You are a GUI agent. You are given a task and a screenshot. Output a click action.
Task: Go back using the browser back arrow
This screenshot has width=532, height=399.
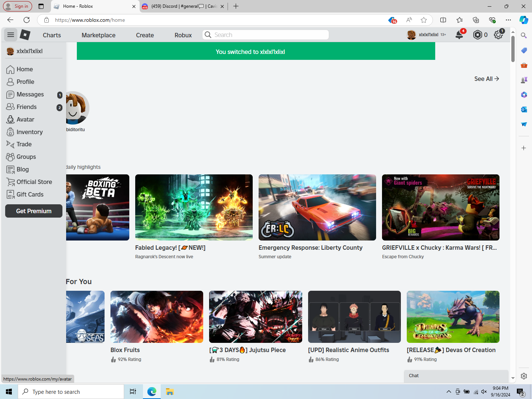point(10,20)
